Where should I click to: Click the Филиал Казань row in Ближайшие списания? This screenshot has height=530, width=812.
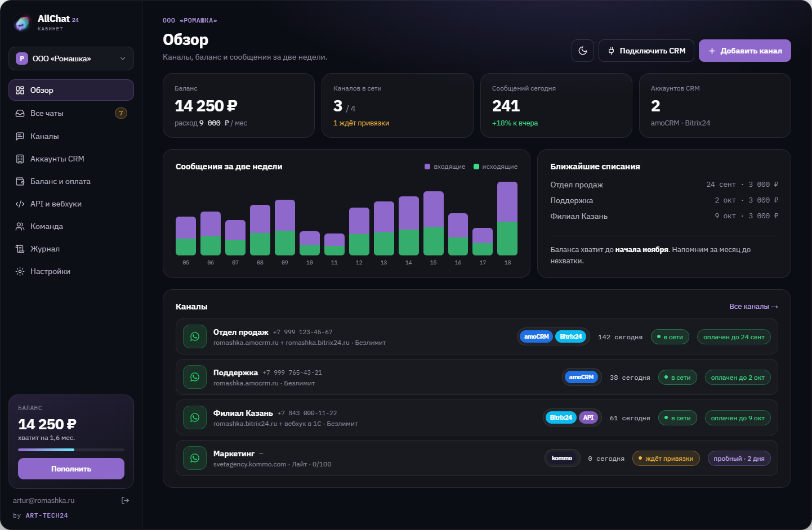664,216
